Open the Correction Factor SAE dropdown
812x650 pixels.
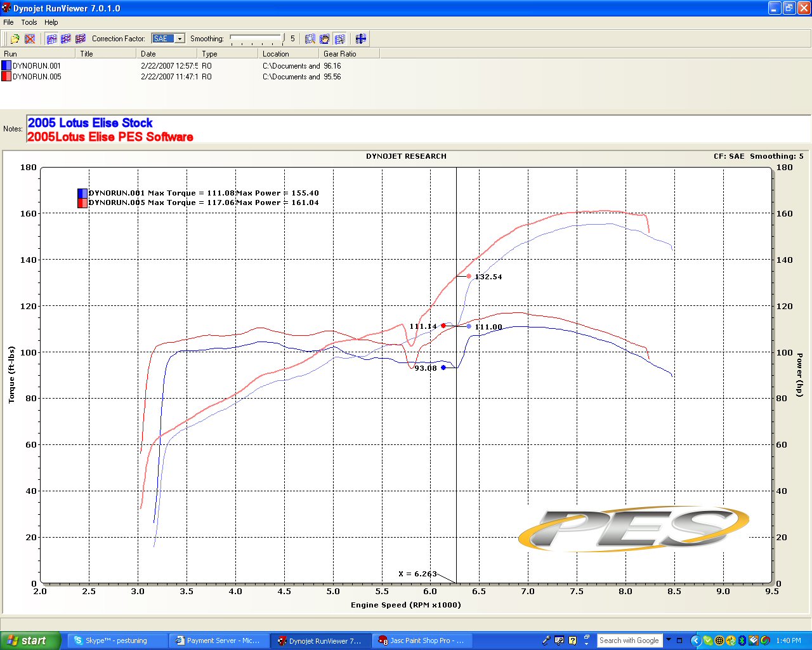[x=180, y=39]
